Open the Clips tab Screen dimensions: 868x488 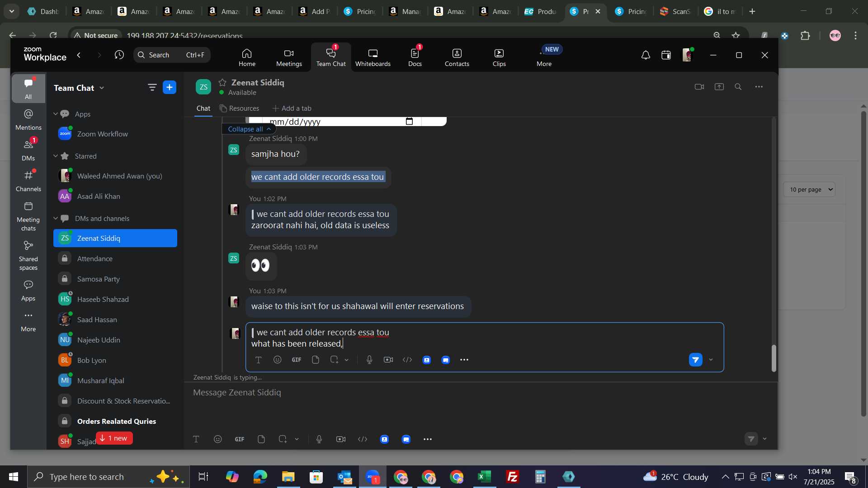click(x=499, y=57)
